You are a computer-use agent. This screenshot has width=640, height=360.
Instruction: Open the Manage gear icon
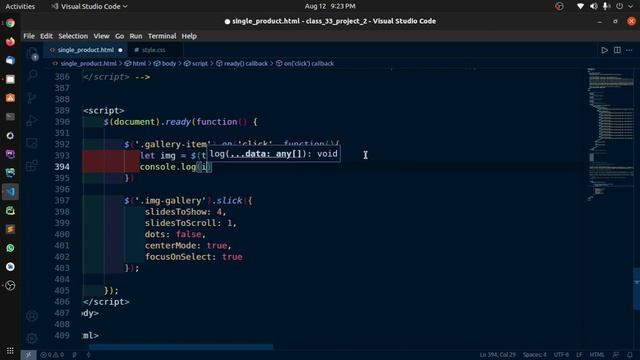pyautogui.click(x=32, y=338)
